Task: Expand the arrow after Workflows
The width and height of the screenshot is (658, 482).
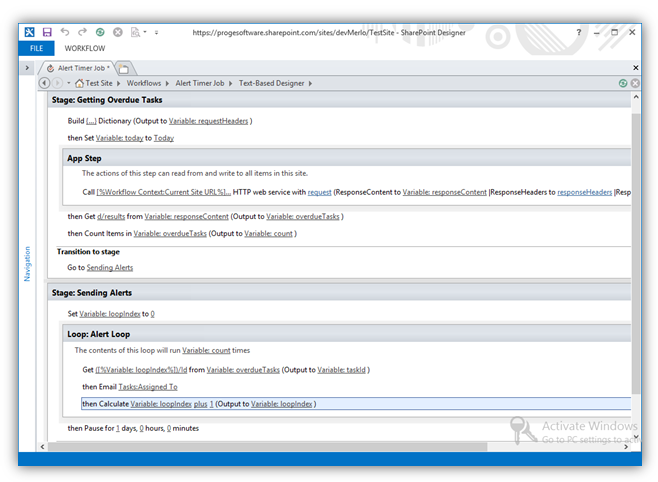Action: tap(167, 83)
